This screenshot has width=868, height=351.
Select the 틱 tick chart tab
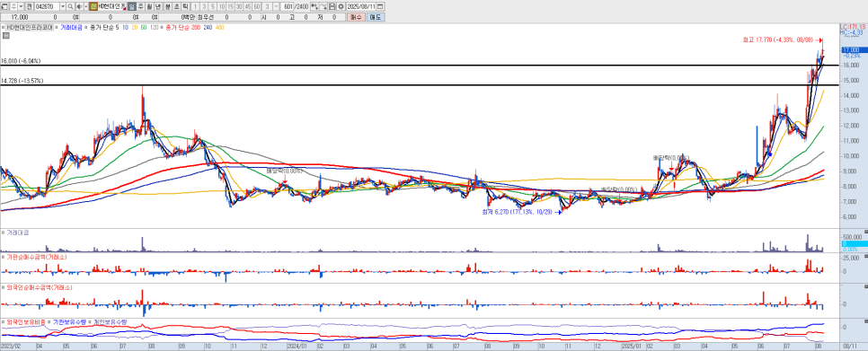pyautogui.click(x=185, y=6)
